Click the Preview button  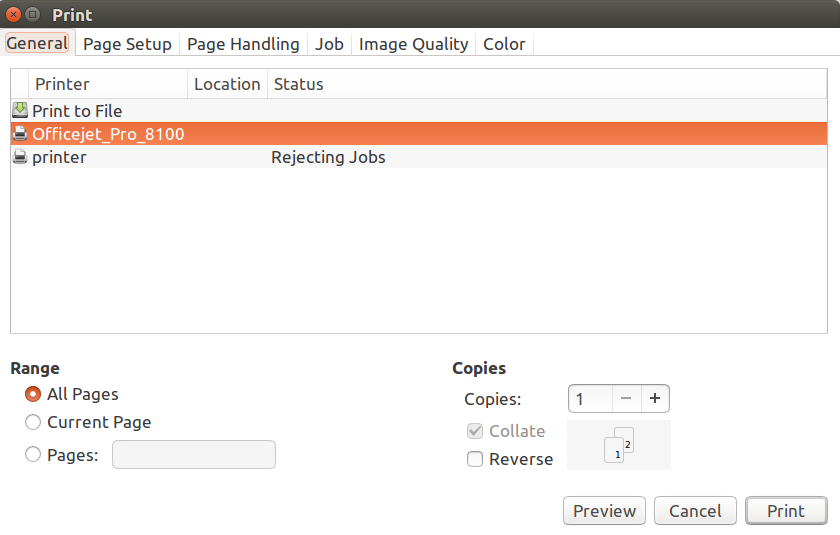tap(604, 511)
